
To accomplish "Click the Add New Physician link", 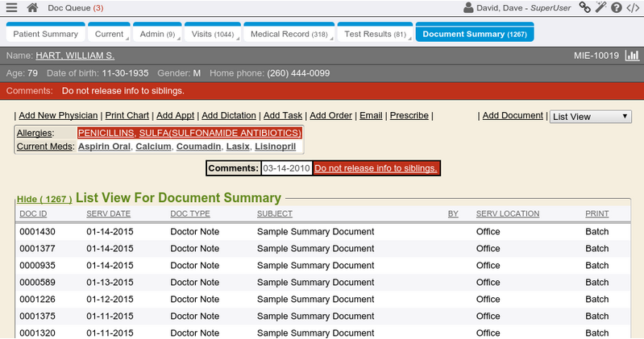I will (x=58, y=116).
